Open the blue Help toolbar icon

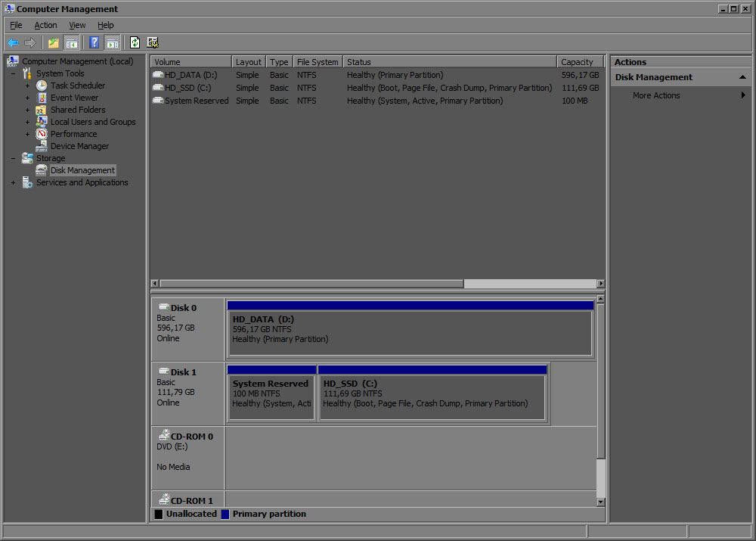point(94,43)
